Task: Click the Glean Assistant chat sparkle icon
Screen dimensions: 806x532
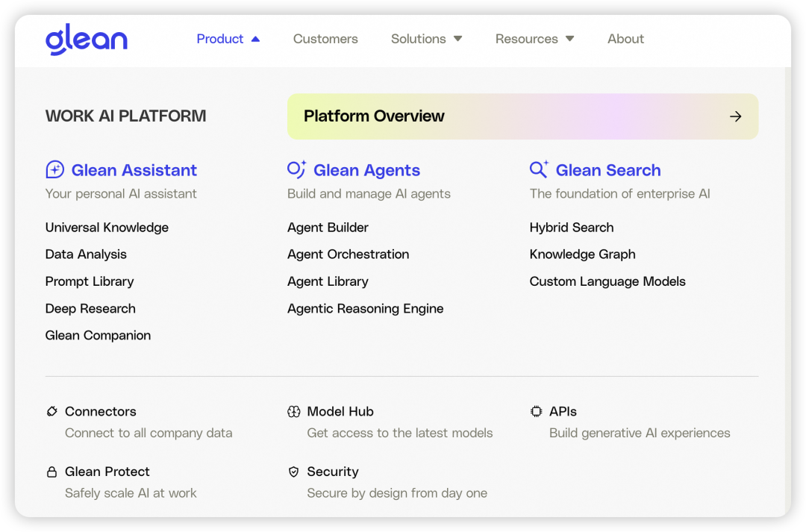Action: coord(55,170)
